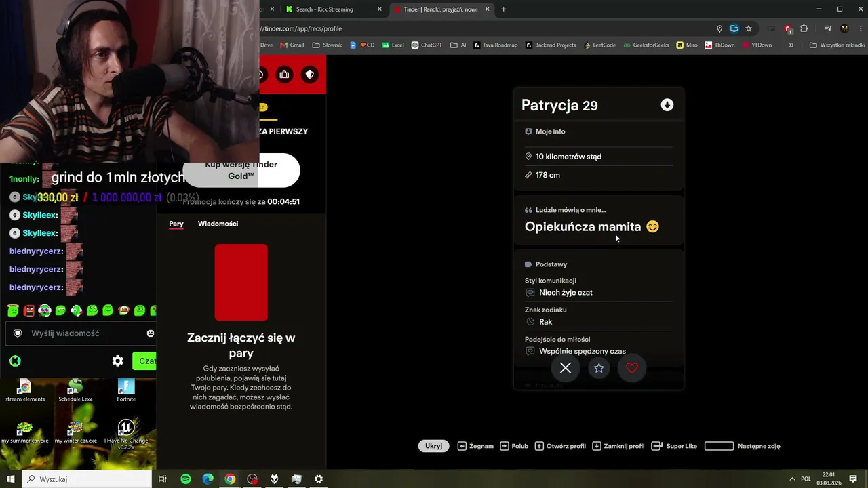
Task: Launch my summer car.exe from desktop
Action: point(25,432)
